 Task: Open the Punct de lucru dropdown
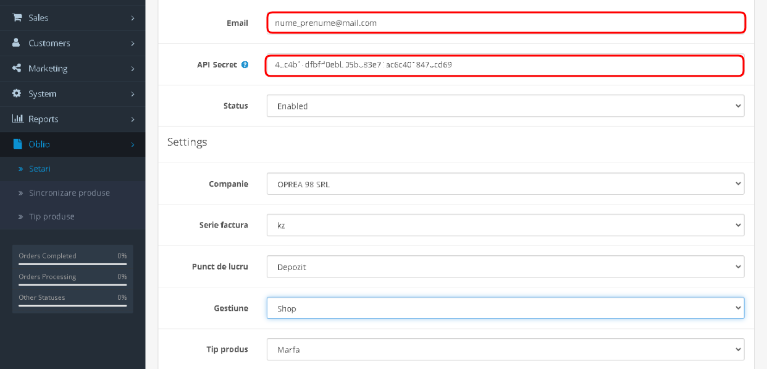(505, 267)
